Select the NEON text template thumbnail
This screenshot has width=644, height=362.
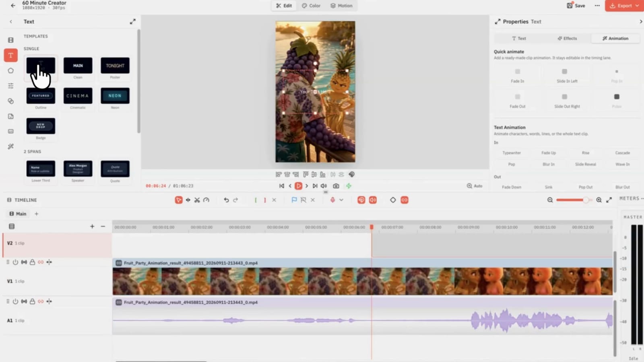tap(115, 96)
